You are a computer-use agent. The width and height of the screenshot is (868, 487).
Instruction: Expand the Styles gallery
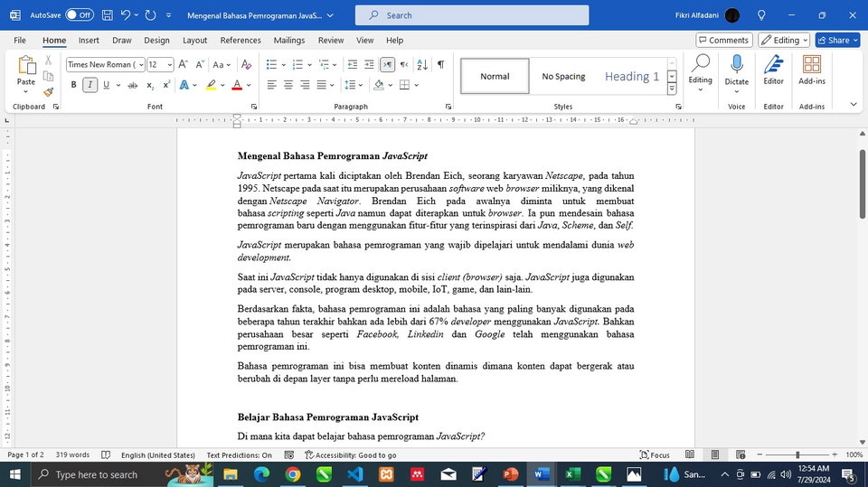[x=672, y=88]
